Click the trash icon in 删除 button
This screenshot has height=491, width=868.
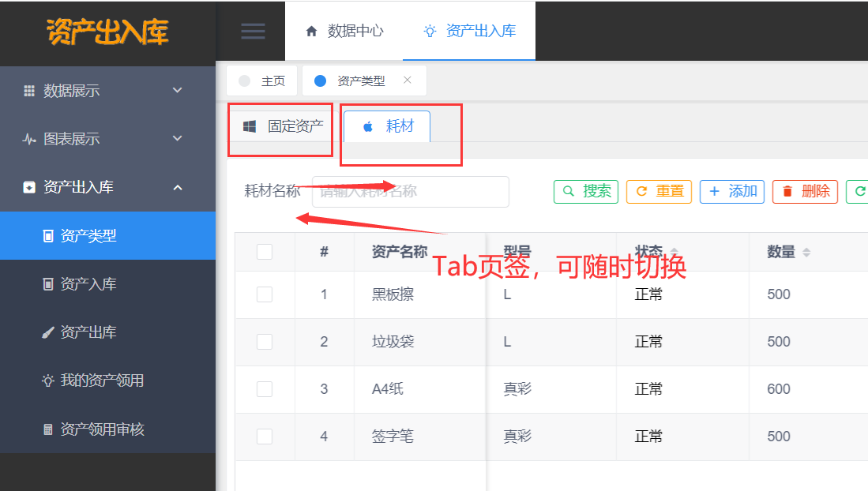coord(787,192)
